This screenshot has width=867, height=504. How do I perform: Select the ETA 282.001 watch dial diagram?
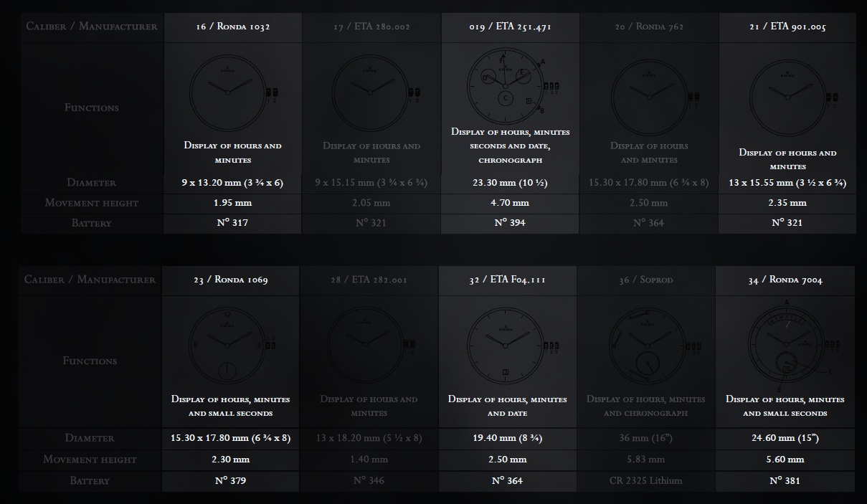pos(366,346)
